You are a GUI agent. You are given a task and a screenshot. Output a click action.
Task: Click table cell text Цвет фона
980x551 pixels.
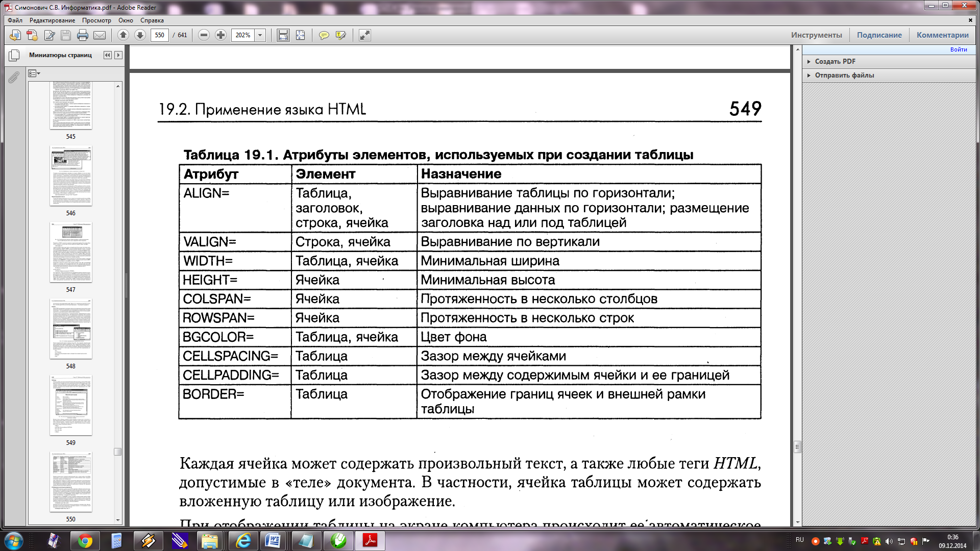453,337
